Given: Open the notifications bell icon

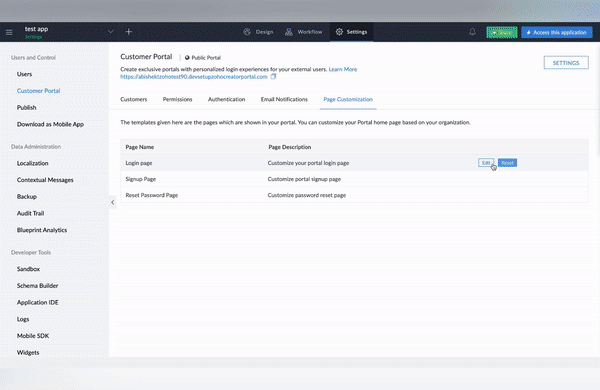Looking at the screenshot, I should [473, 32].
